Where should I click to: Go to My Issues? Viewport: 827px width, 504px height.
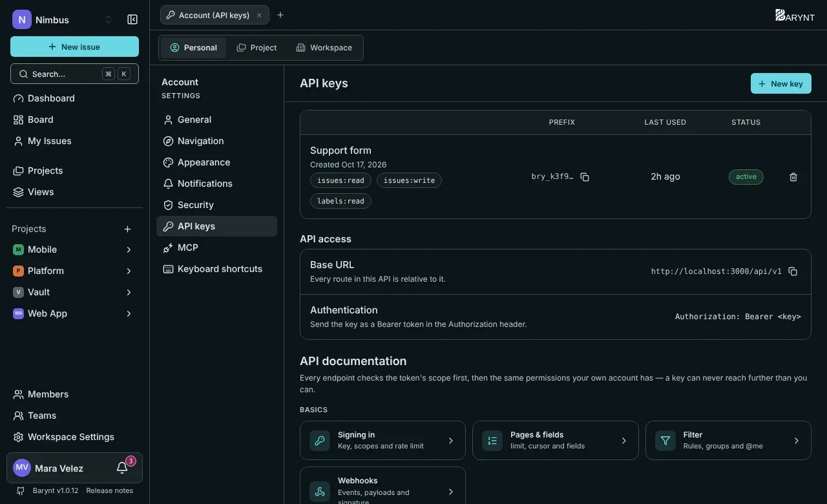(74, 141)
